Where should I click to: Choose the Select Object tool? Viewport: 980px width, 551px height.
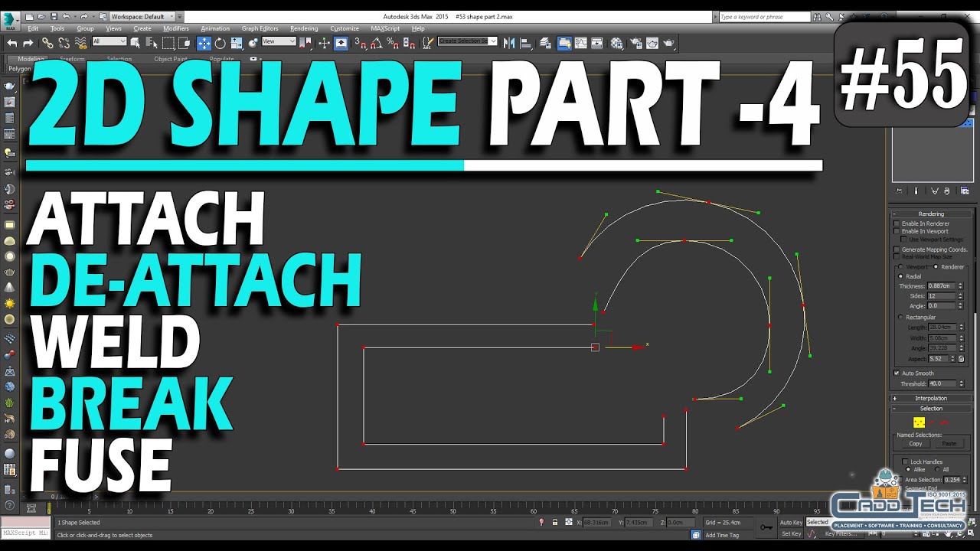click(136, 43)
